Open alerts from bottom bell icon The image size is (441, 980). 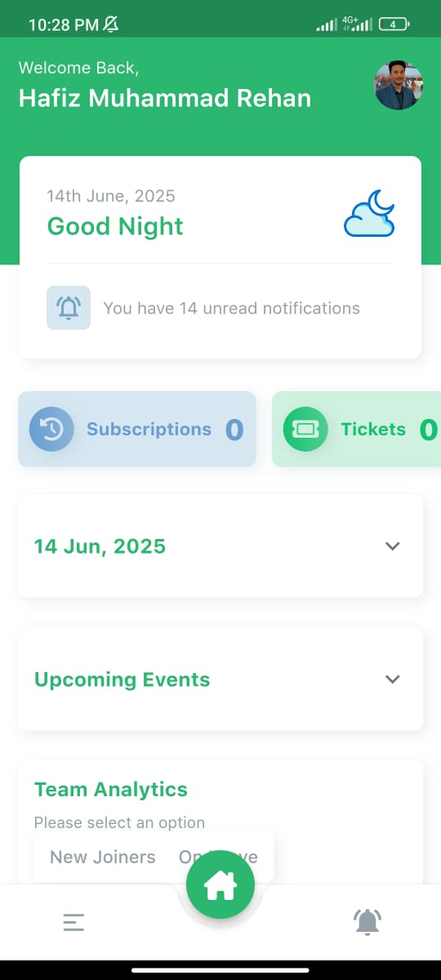point(367,922)
